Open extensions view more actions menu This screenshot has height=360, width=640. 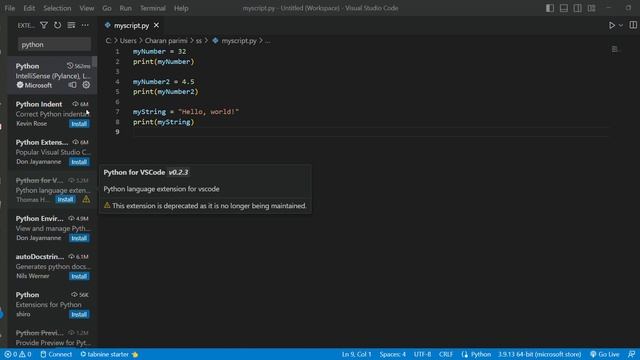click(85, 25)
